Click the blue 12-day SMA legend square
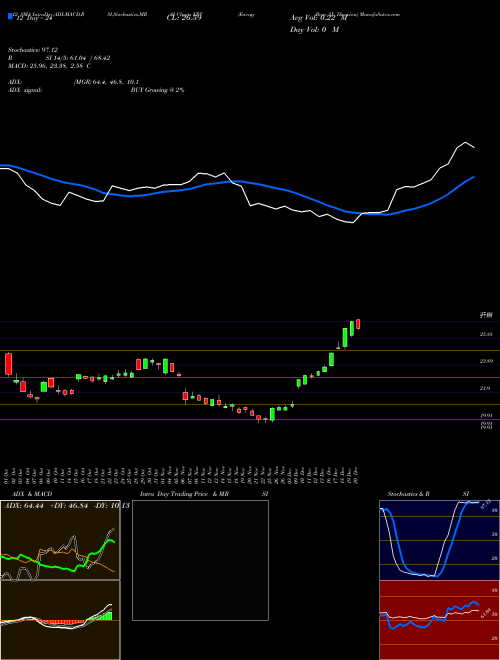500x660 pixels. coord(10,17)
